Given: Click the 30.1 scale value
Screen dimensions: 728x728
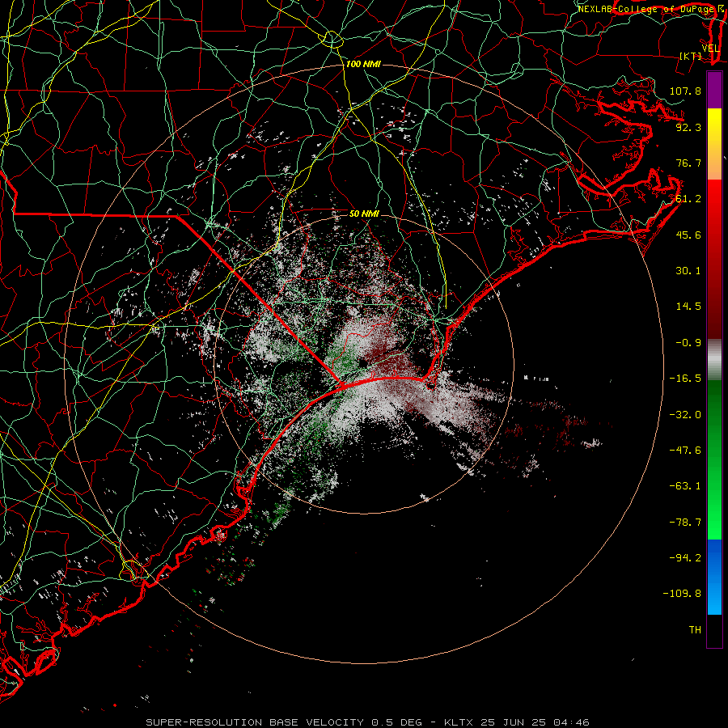Looking at the screenshot, I should click(688, 271).
